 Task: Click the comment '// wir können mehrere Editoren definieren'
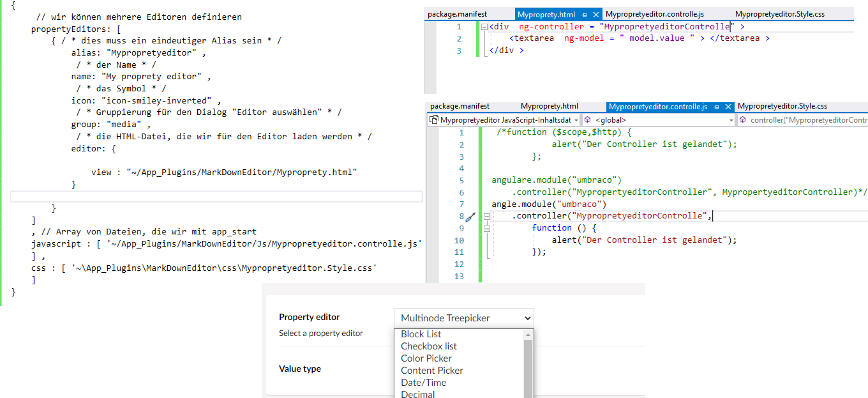(x=138, y=17)
